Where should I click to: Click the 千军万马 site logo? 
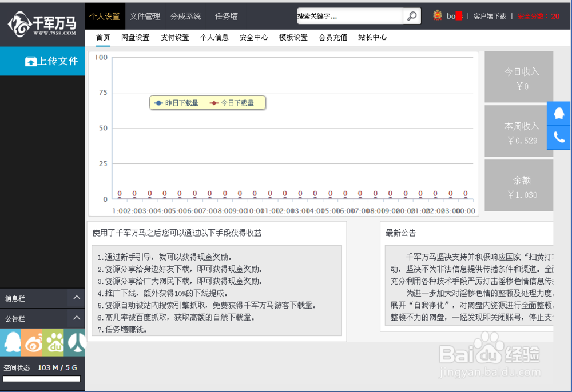[x=42, y=24]
